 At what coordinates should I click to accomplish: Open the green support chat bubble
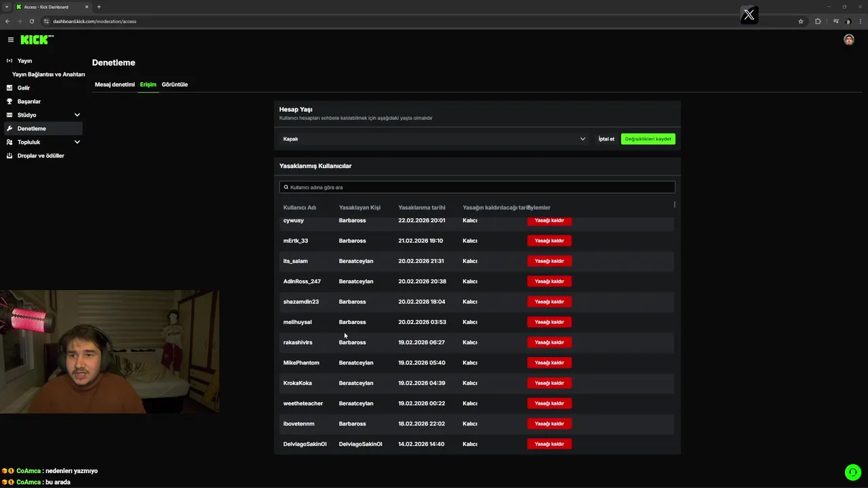pyautogui.click(x=853, y=472)
